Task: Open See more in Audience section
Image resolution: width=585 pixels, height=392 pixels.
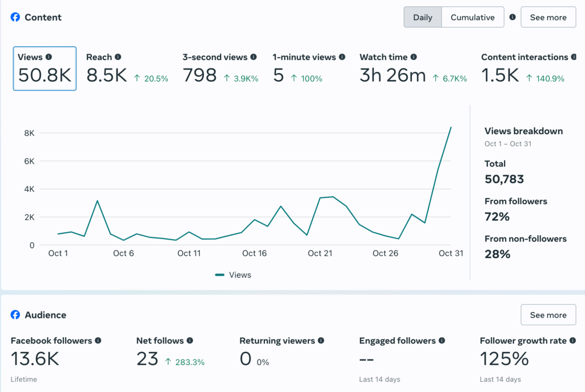Action: [548, 315]
